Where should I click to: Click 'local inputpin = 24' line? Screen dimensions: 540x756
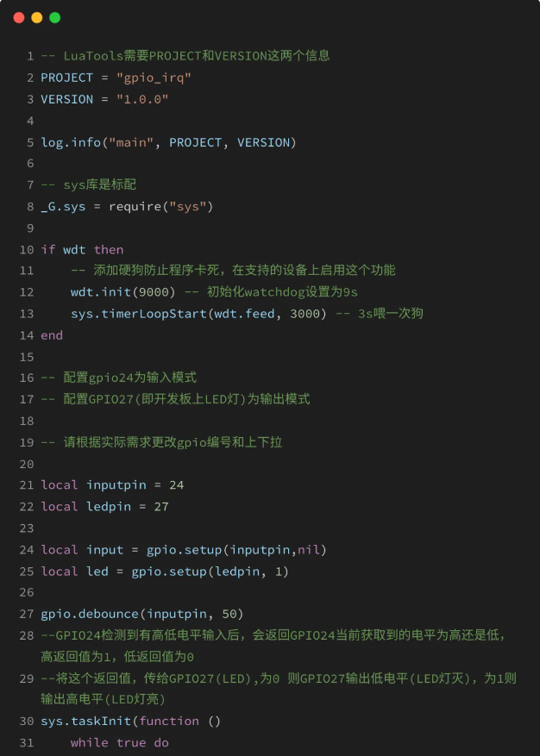112,485
